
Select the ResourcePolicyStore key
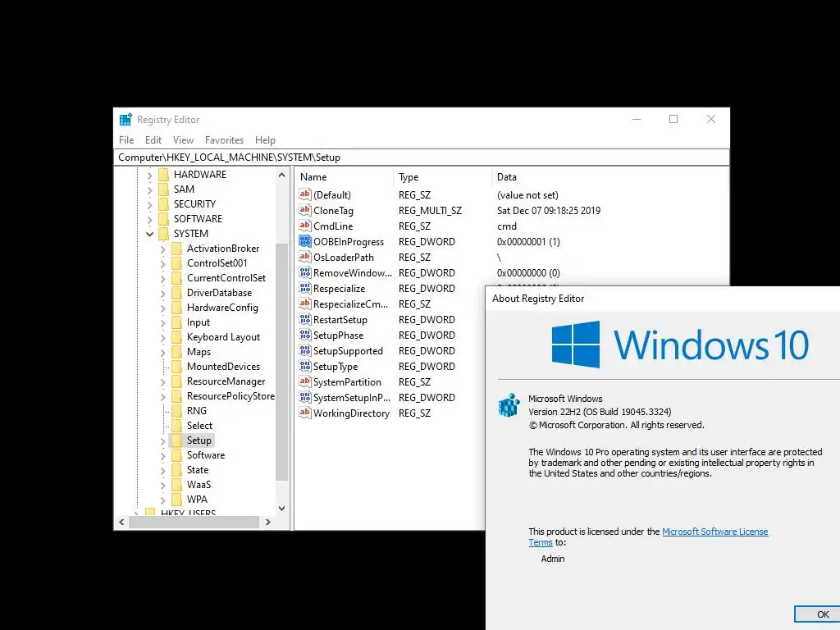tap(231, 396)
